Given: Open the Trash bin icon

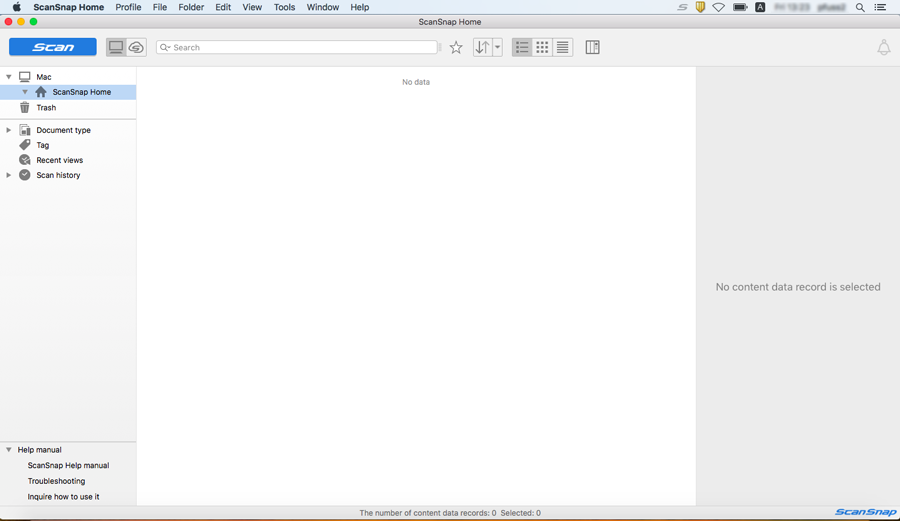Looking at the screenshot, I should point(25,107).
